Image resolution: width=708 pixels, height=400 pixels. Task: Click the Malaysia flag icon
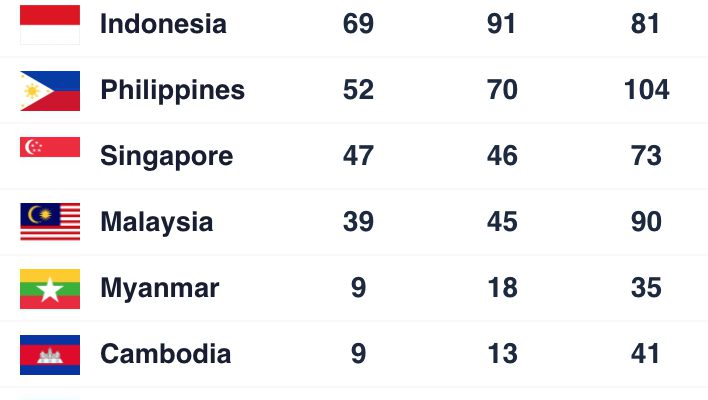coord(50,222)
